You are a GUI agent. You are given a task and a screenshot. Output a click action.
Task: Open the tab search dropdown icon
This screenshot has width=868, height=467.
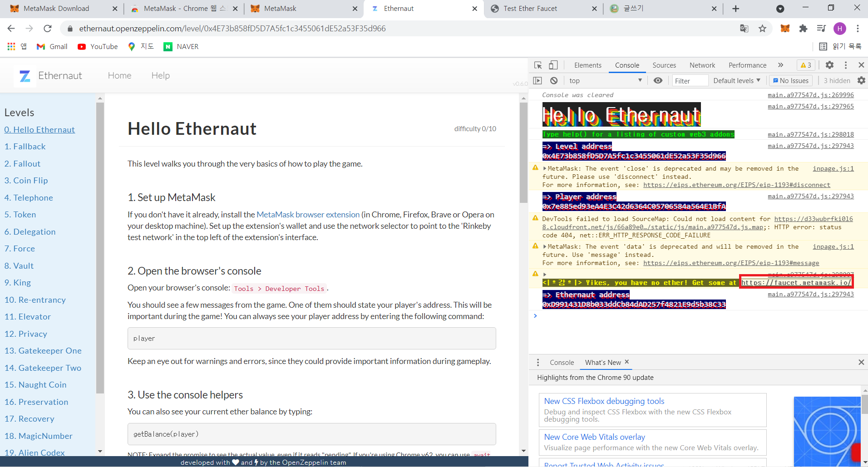coord(780,9)
